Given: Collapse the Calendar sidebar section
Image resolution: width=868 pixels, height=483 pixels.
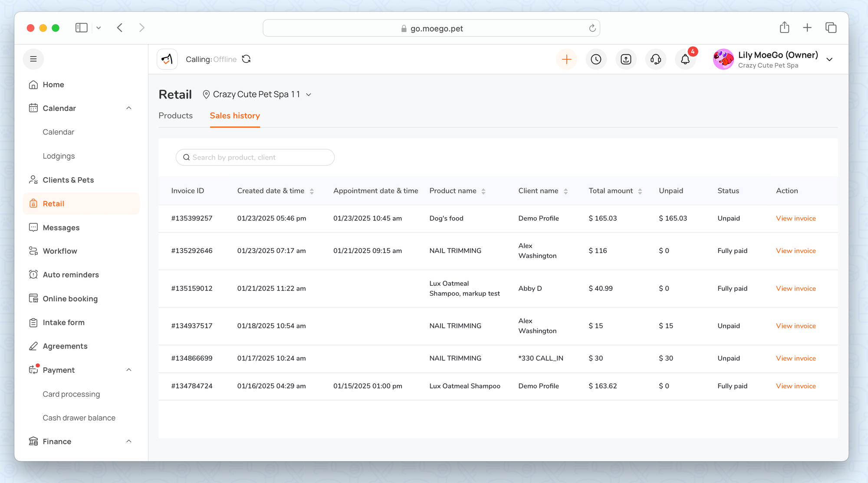Looking at the screenshot, I should 129,108.
